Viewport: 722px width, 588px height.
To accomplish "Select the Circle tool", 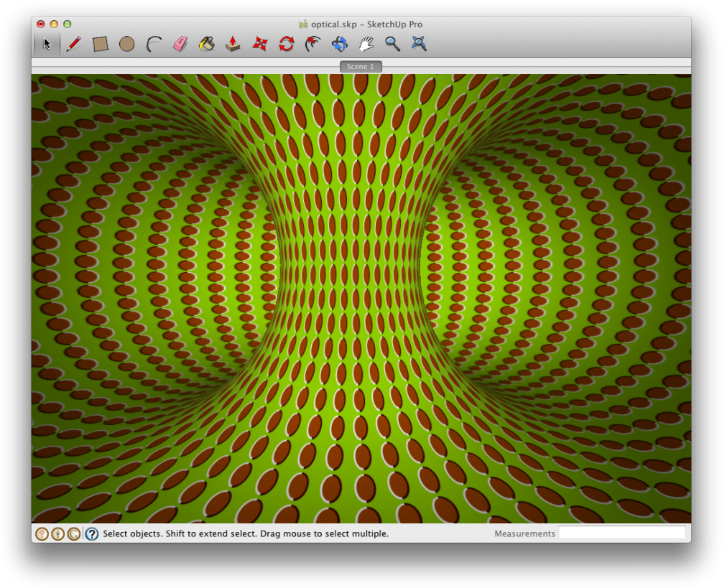I will tap(127, 43).
